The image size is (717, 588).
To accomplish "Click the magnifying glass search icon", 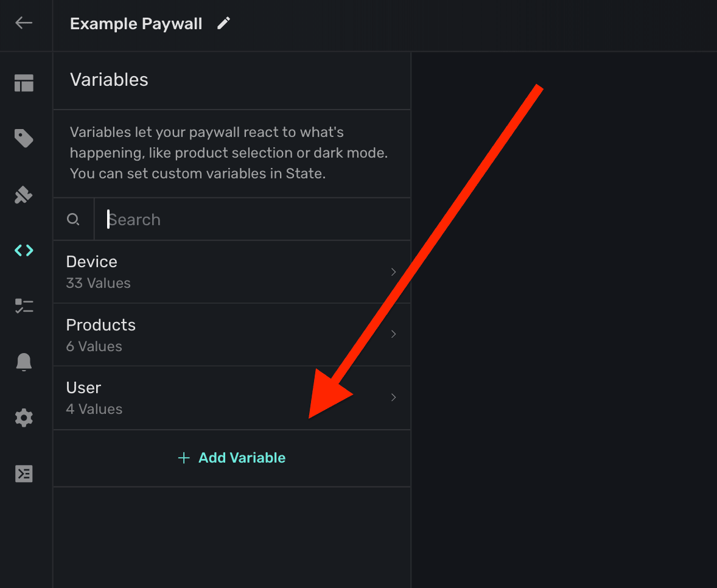I will click(73, 219).
